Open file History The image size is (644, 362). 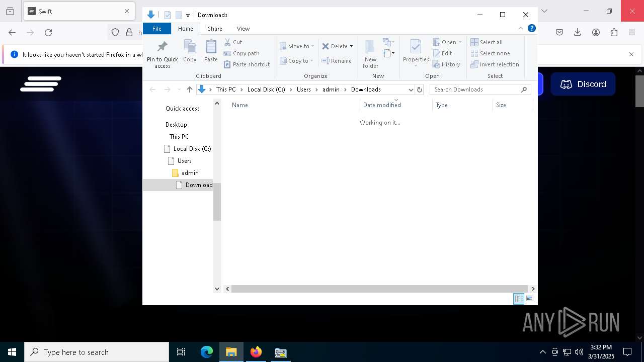point(447,64)
